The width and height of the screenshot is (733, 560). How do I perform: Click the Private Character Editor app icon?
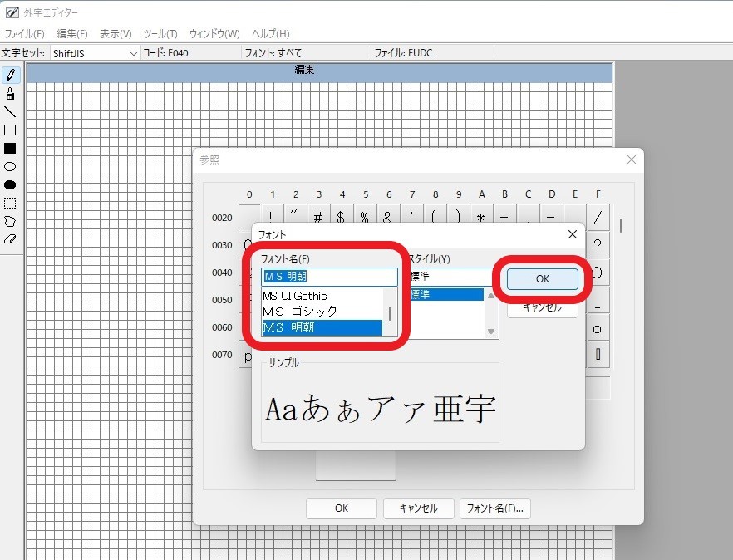[x=12, y=12]
